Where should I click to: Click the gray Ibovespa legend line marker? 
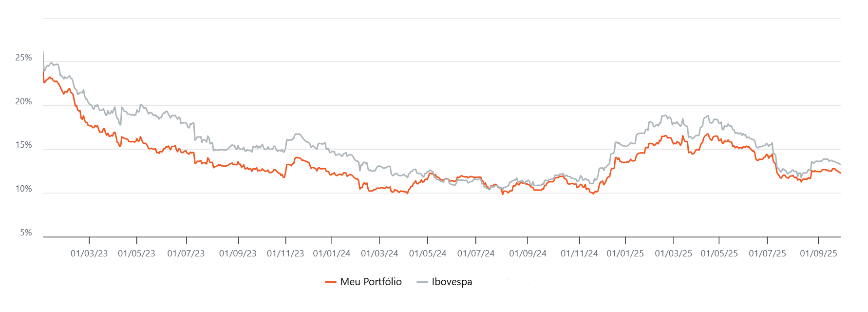(422, 282)
